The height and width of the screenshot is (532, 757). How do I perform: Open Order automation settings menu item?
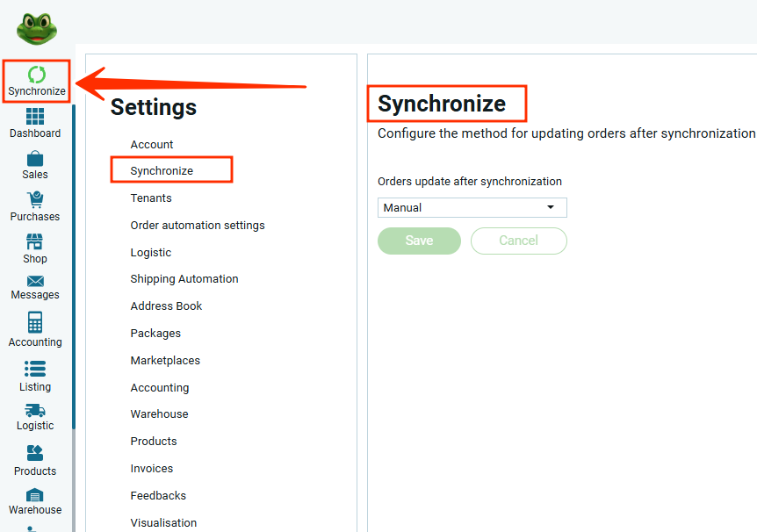(x=198, y=226)
